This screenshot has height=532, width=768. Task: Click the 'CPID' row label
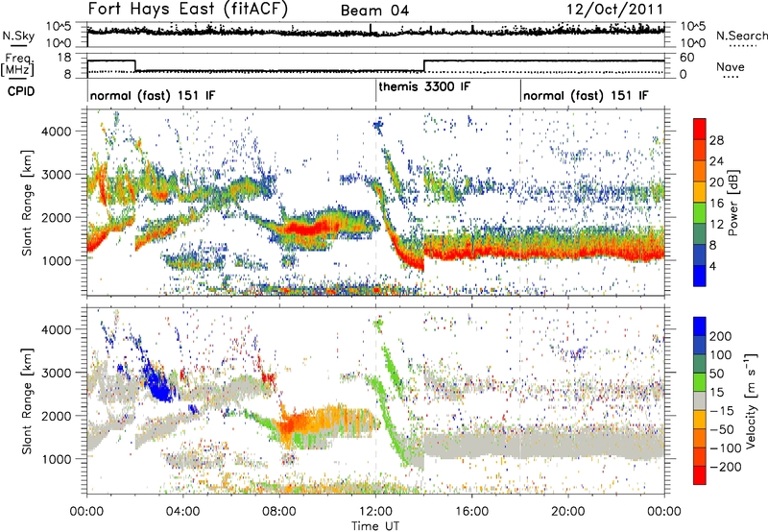coord(21,91)
